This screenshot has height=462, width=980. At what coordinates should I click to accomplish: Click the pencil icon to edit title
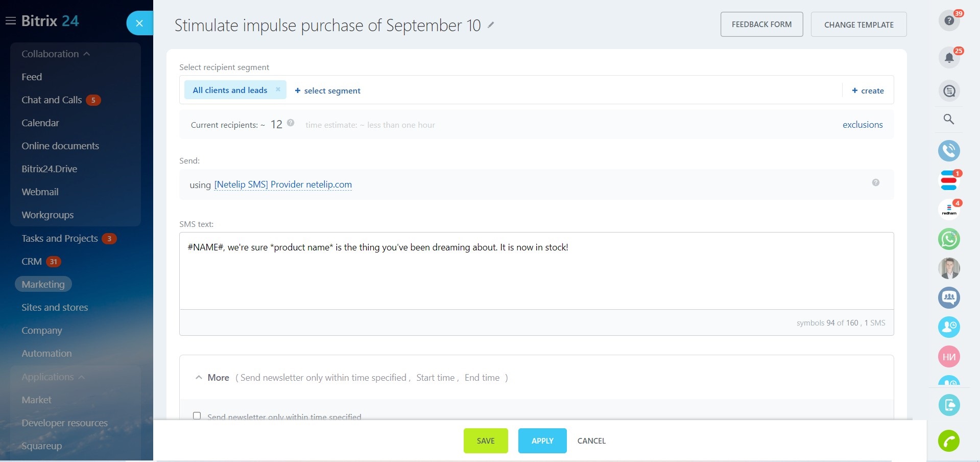[491, 25]
